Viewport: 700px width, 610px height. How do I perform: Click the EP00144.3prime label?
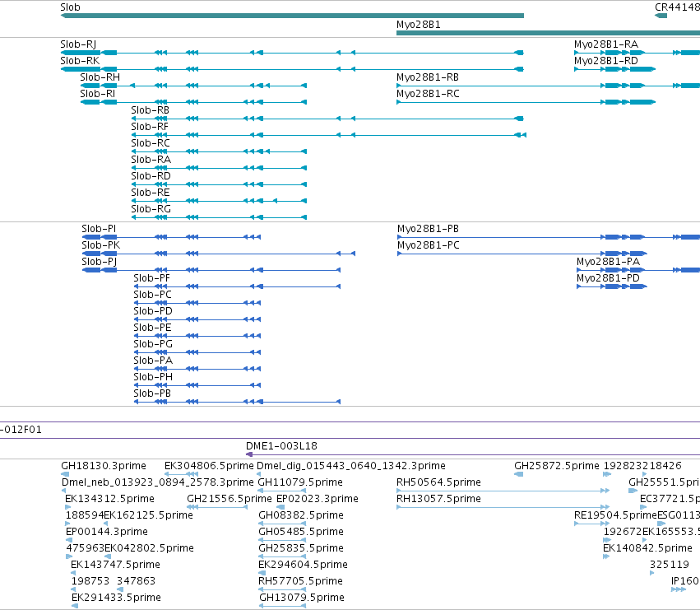point(106,533)
